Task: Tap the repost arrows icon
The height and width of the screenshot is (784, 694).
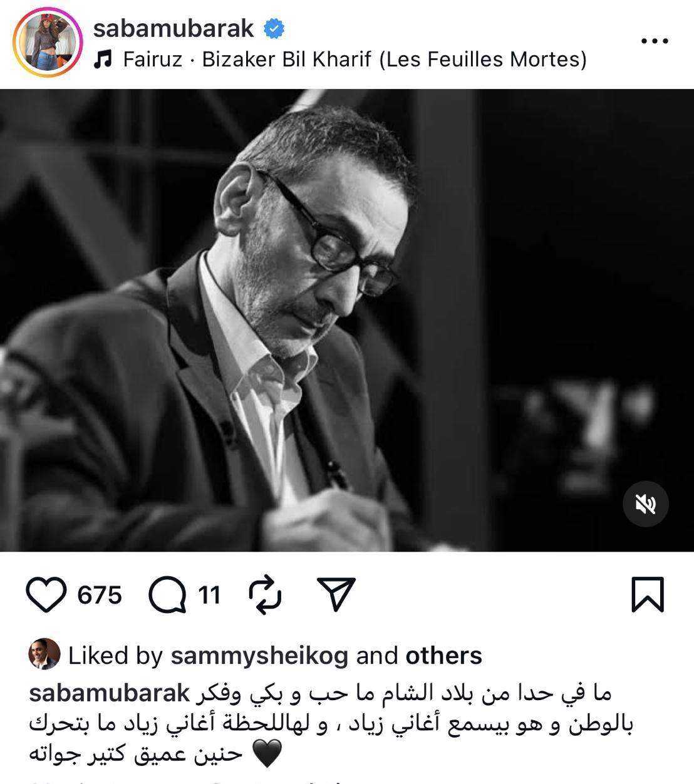Action: [266, 594]
